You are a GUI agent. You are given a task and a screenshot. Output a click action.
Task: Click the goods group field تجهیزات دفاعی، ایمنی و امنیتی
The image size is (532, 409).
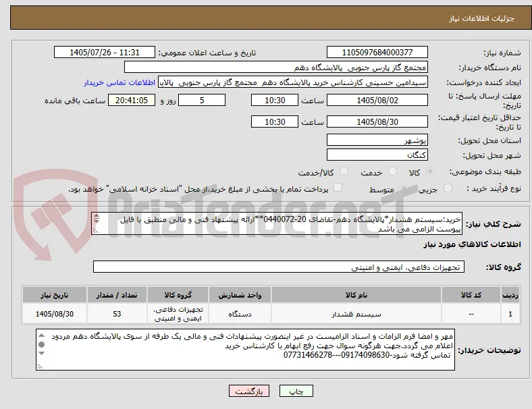[279, 267]
